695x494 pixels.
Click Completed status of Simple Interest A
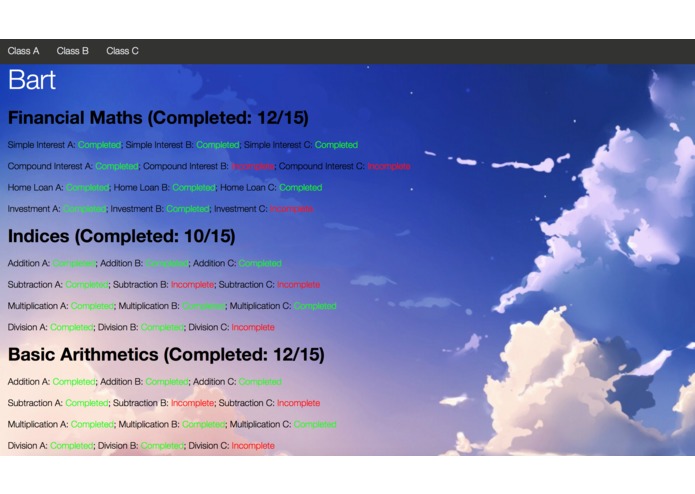point(99,145)
